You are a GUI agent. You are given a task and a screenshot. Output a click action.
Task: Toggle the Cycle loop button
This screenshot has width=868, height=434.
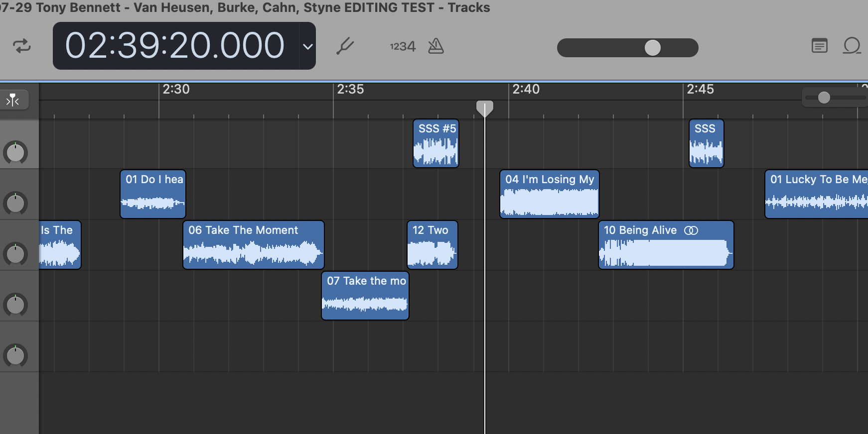[21, 46]
